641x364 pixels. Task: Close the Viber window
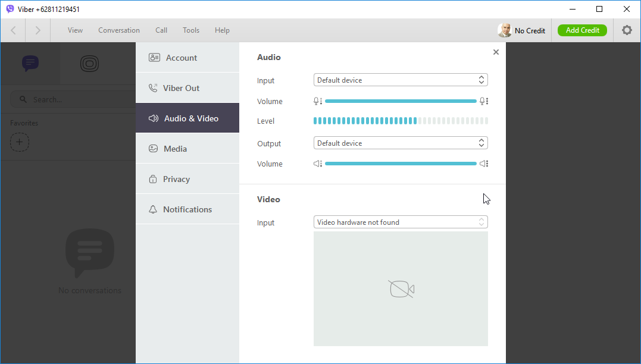pos(626,9)
